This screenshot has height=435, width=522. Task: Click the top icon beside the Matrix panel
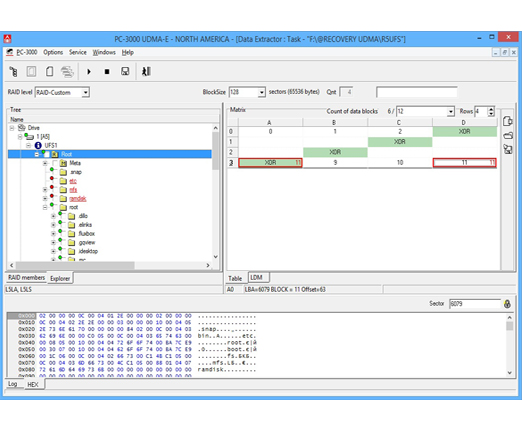tap(508, 121)
